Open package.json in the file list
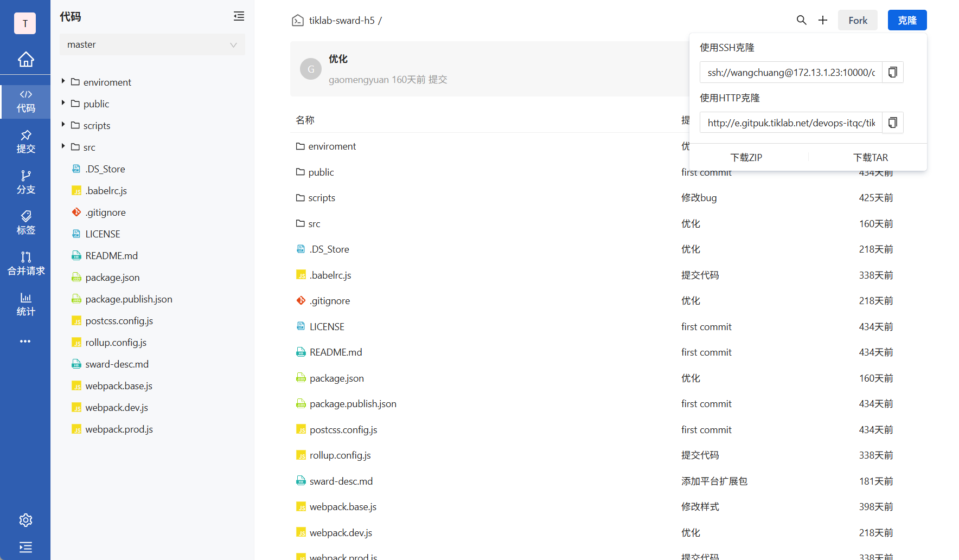959x560 pixels. coord(337,378)
